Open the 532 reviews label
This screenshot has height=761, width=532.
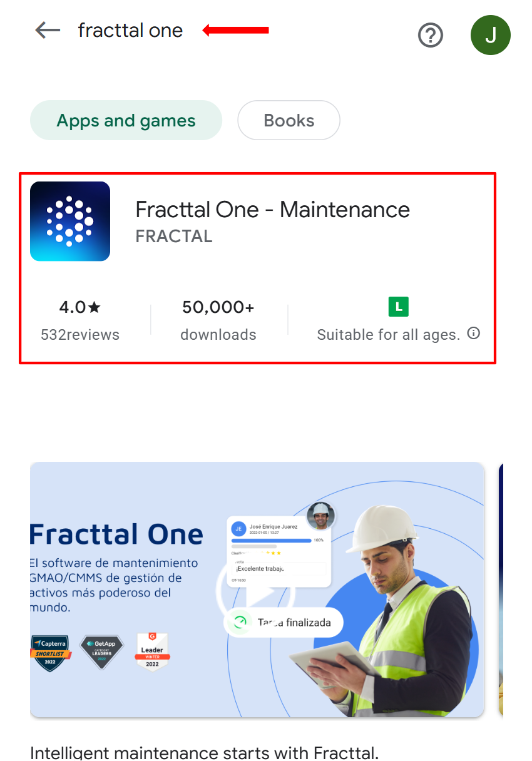tap(79, 335)
